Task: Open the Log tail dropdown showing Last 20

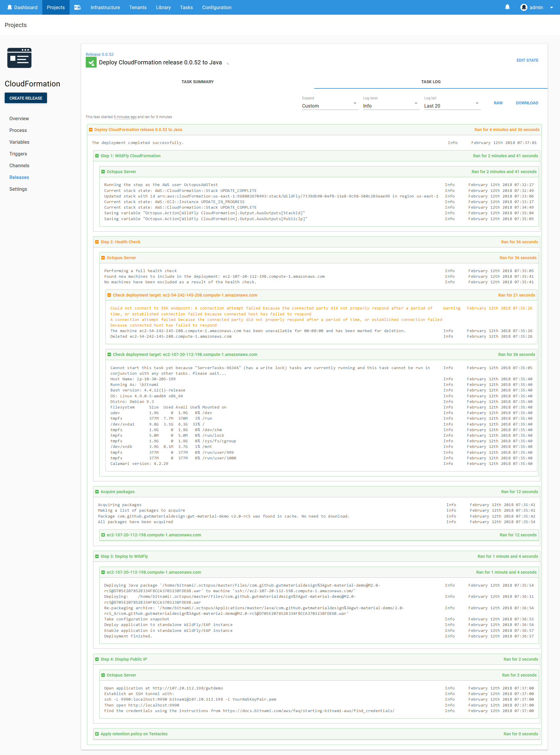Action: 451,106
